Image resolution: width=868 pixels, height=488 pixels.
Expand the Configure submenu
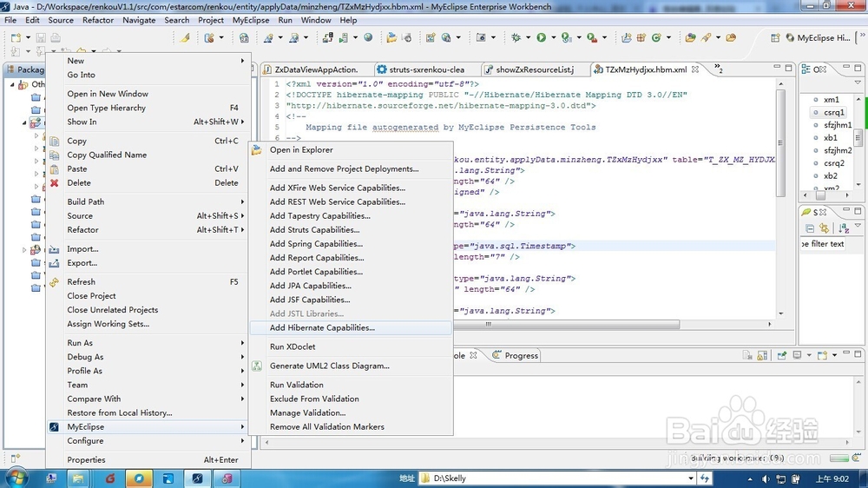(242, 441)
